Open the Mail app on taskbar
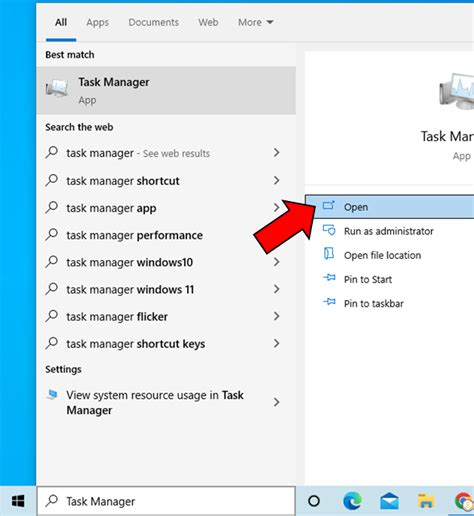Image resolution: width=474 pixels, height=516 pixels. pos(389,501)
